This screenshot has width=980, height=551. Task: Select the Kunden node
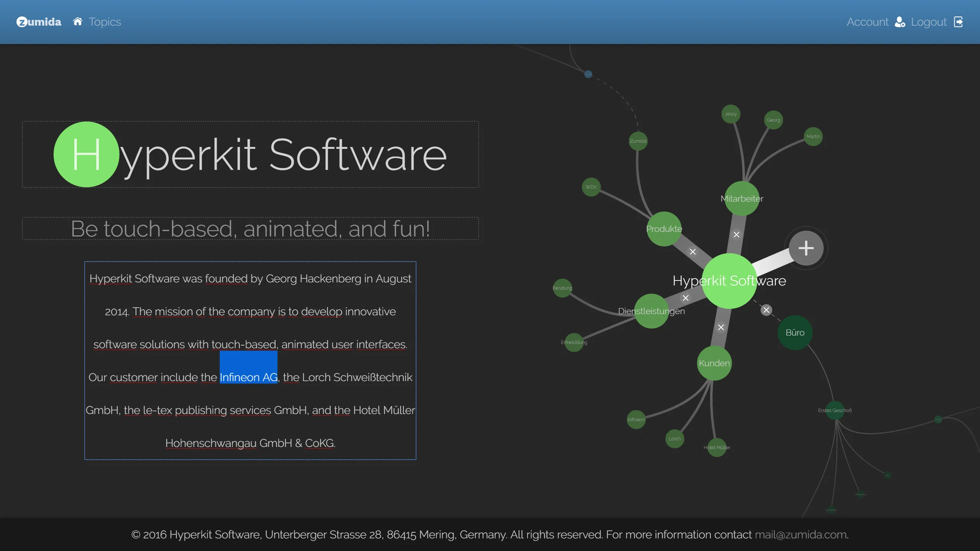(x=714, y=363)
